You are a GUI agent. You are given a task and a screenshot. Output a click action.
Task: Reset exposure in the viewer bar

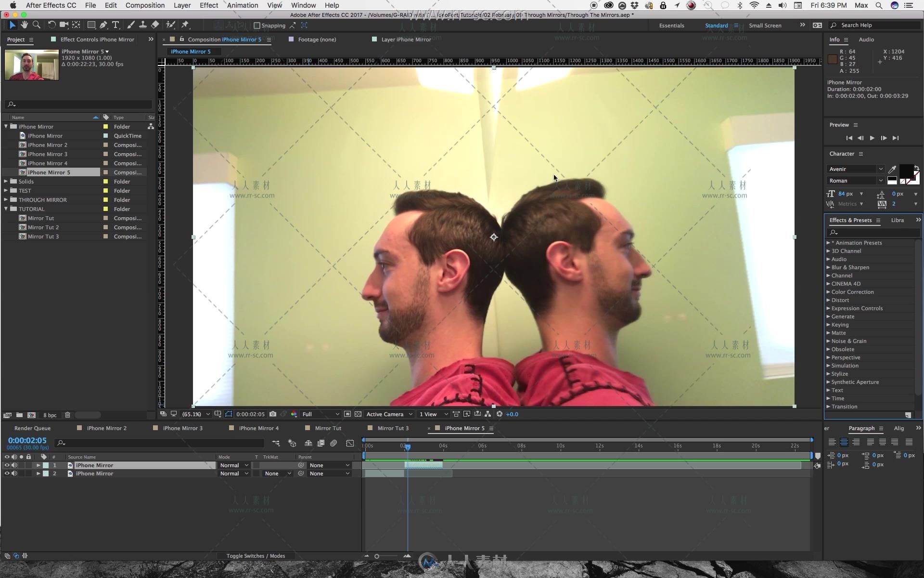coord(500,414)
